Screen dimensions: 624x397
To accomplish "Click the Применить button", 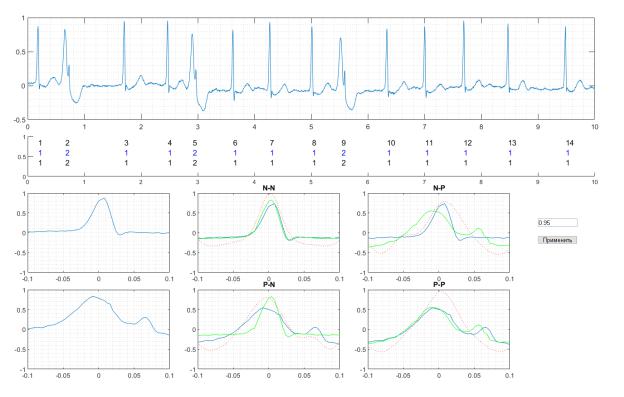I will [x=557, y=240].
